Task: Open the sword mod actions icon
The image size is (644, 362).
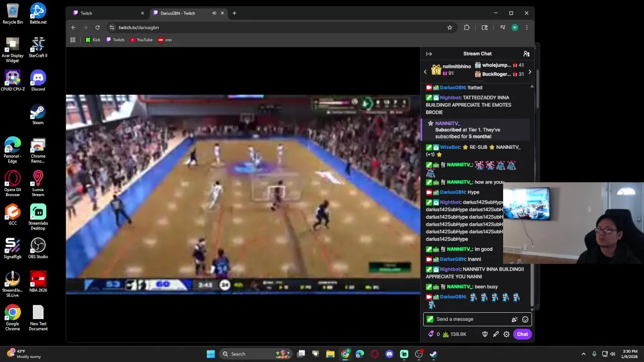Action: point(496,334)
